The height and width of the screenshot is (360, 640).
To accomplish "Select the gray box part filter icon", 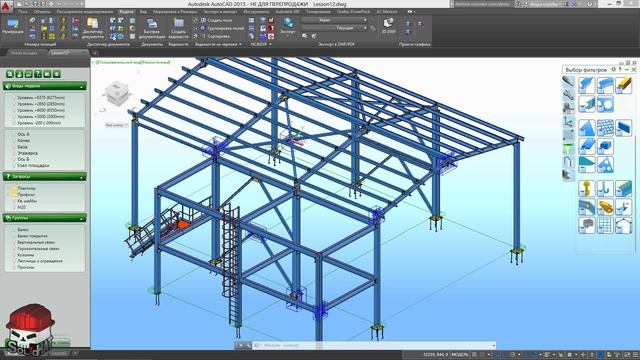I will click(x=587, y=225).
